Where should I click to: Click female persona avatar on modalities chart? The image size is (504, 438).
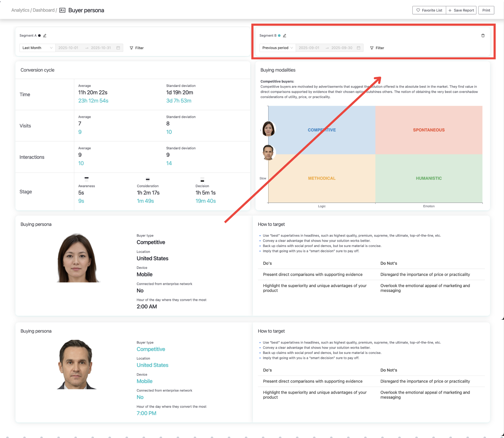268,129
